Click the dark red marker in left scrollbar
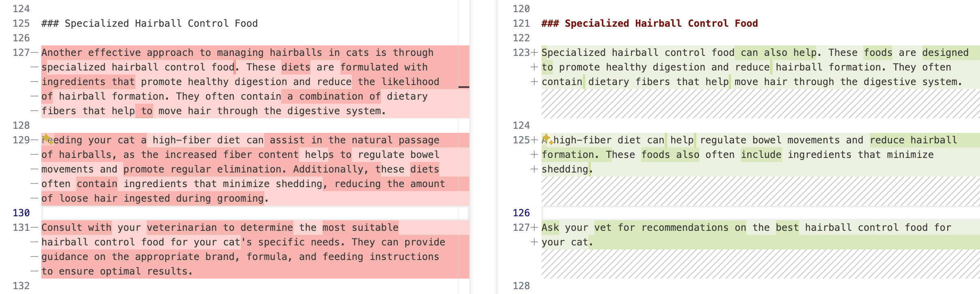Screen dimensions: 980x294 [464, 87]
